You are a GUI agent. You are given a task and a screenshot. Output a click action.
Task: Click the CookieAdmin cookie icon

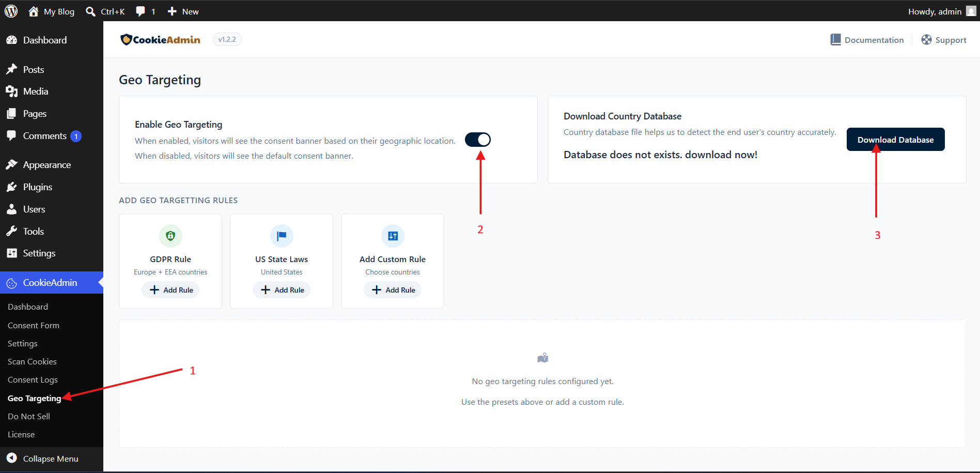point(12,283)
